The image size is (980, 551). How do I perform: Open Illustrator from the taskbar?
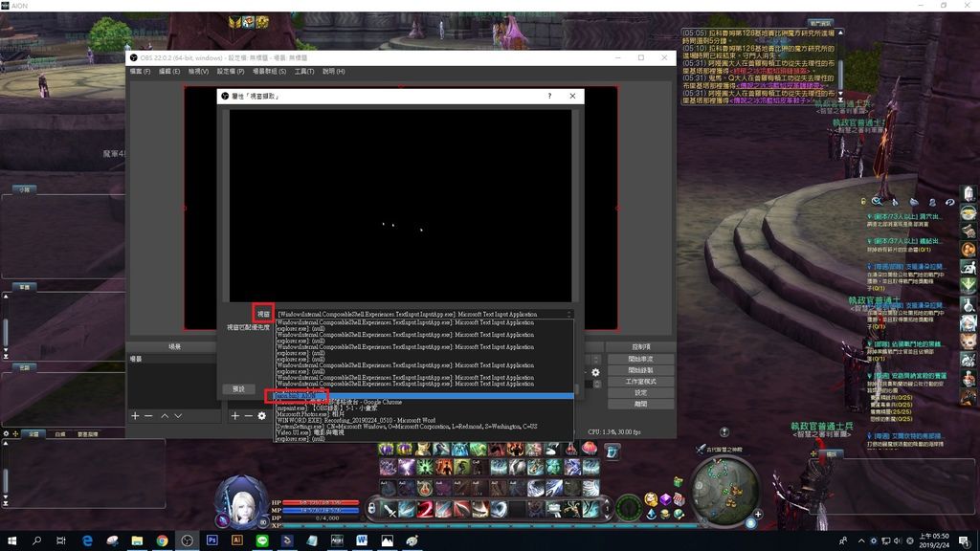237,540
